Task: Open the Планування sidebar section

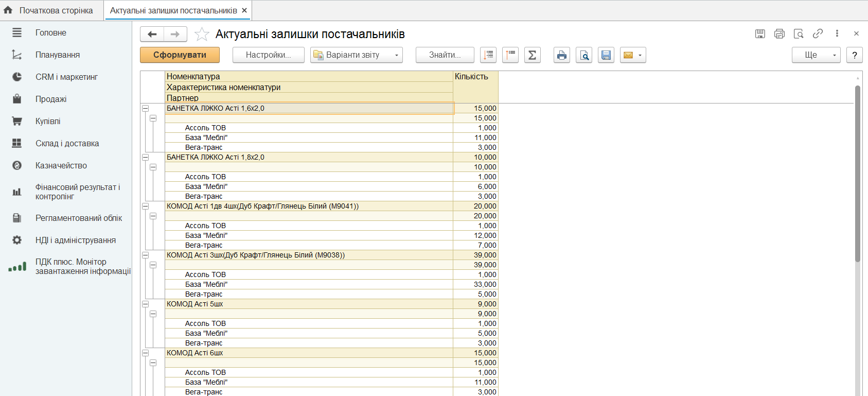Action: 66,55
